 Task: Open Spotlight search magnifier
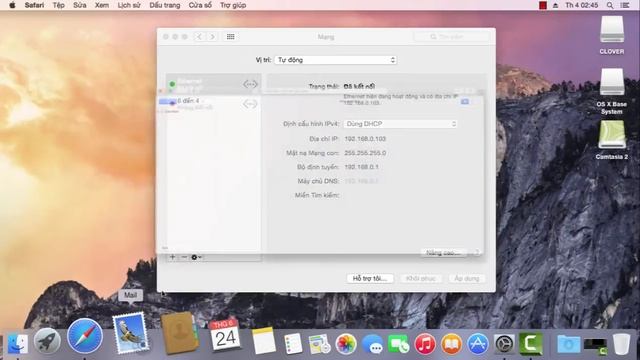point(610,5)
